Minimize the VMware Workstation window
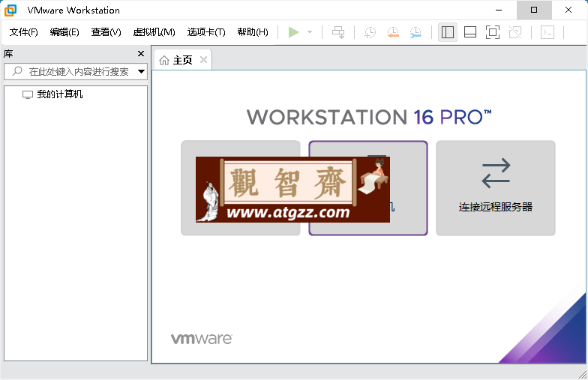 tap(499, 10)
